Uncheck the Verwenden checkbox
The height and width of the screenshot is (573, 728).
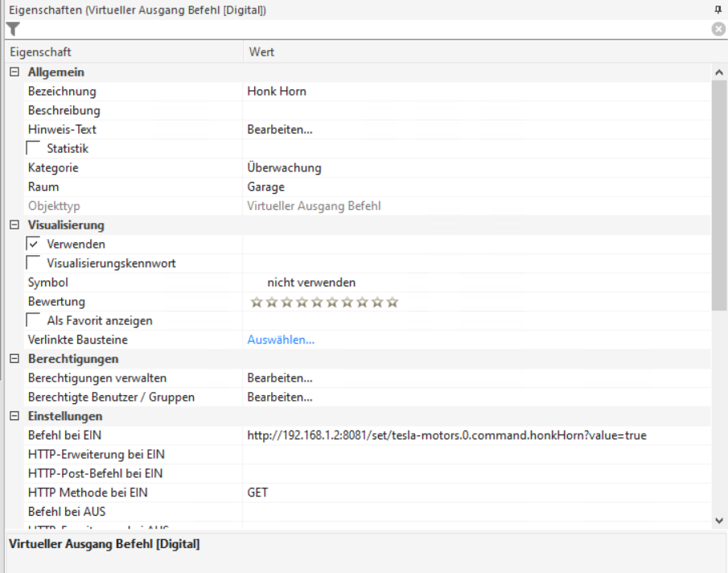(33, 244)
